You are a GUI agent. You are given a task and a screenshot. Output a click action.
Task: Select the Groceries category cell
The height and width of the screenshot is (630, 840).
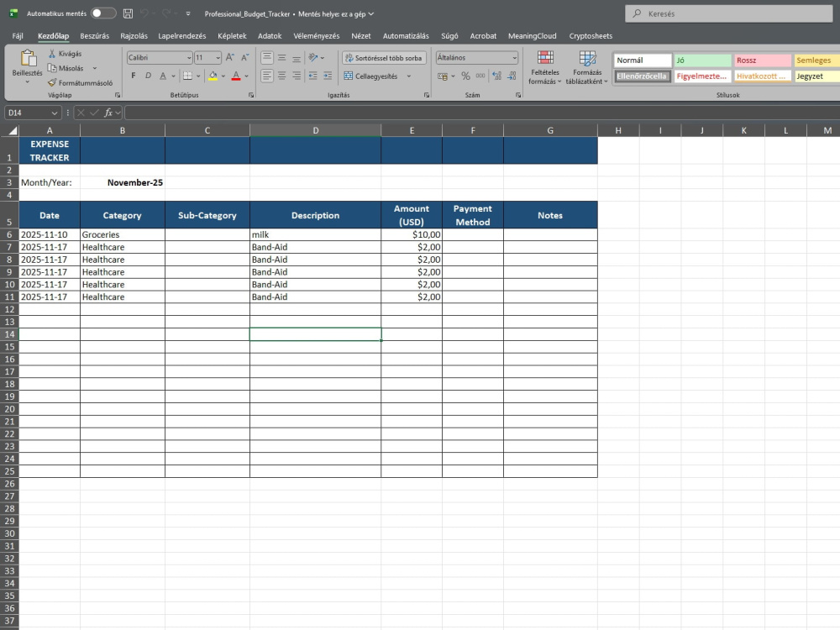point(122,234)
